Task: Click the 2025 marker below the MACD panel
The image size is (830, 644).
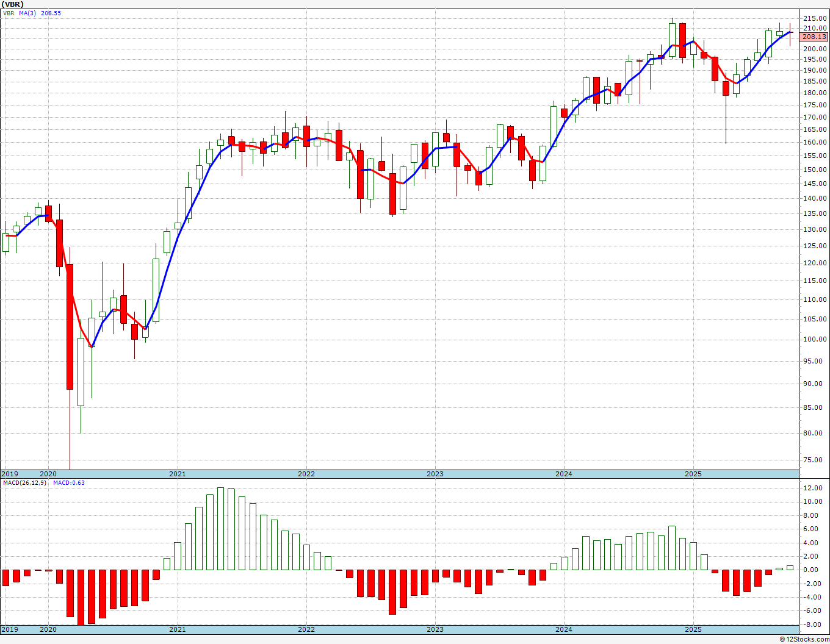Action: coord(693,629)
